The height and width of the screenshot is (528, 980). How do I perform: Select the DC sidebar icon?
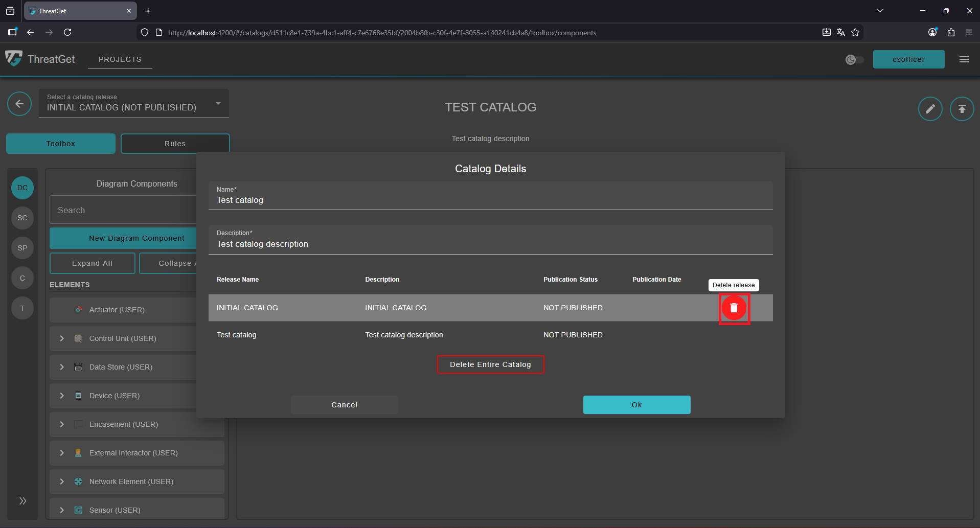22,188
